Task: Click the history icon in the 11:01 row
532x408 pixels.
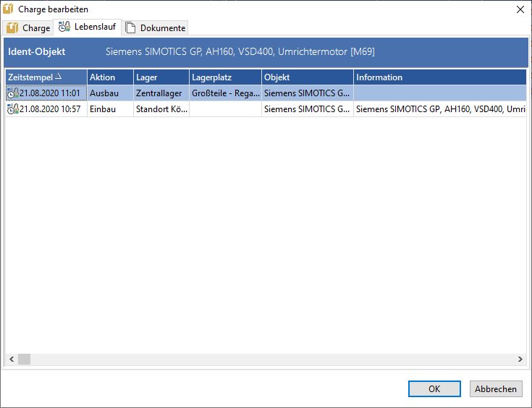Action: [13, 93]
